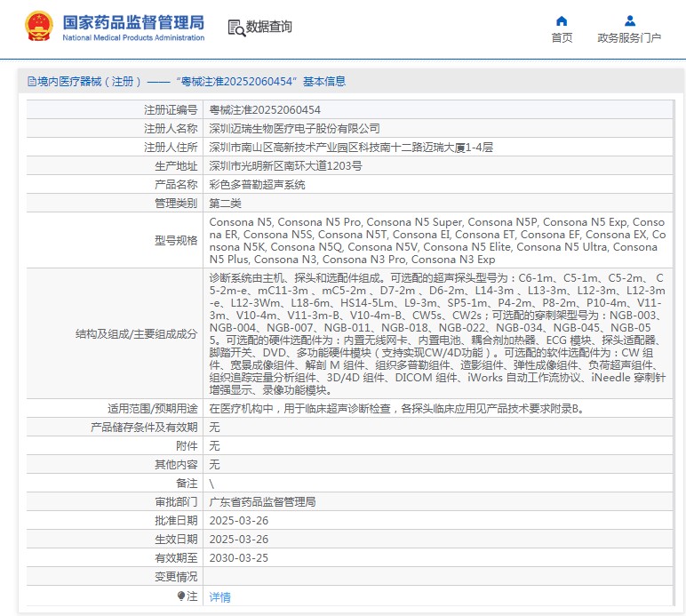Click the expiry date 2030-03-25
Viewport: 686px width, 616px height.
(238, 558)
